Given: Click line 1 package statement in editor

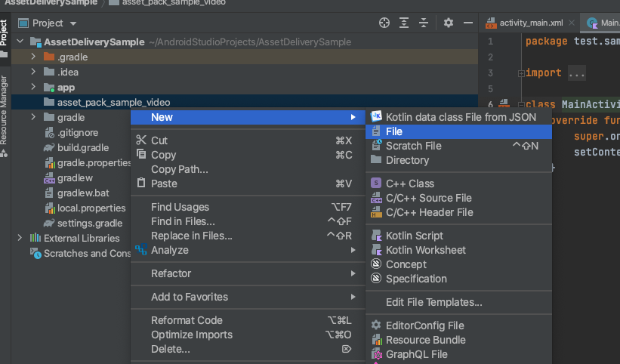Looking at the screenshot, I should 572,41.
